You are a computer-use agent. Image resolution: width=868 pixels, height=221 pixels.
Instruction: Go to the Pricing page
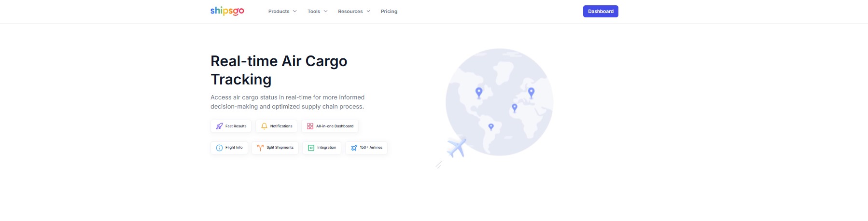pyautogui.click(x=389, y=11)
